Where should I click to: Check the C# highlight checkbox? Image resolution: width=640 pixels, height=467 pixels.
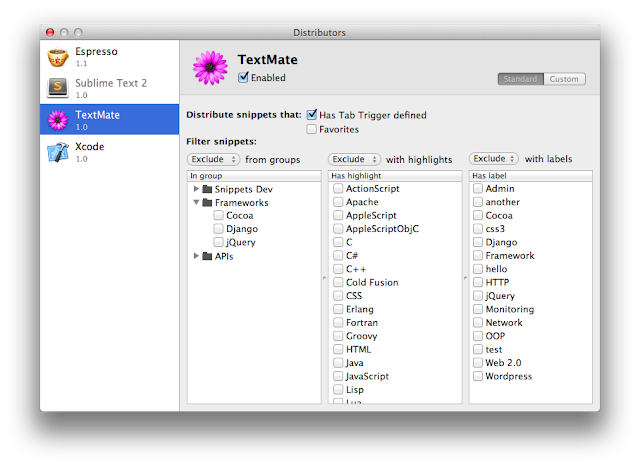tap(338, 256)
